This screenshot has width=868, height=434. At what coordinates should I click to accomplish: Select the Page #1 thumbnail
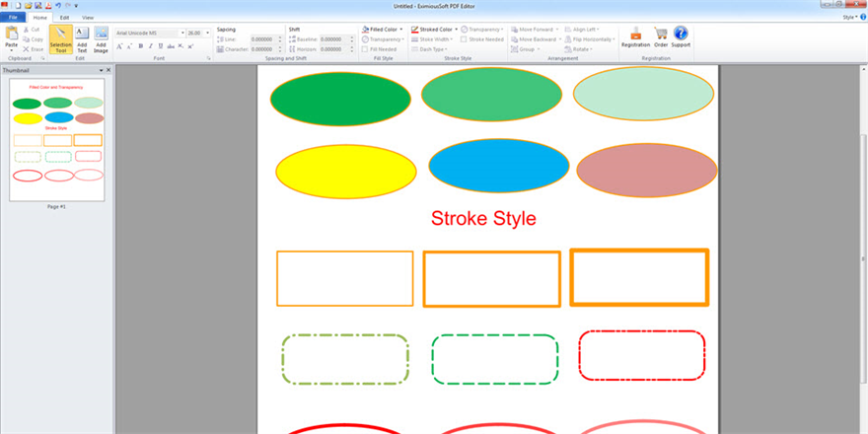57,141
